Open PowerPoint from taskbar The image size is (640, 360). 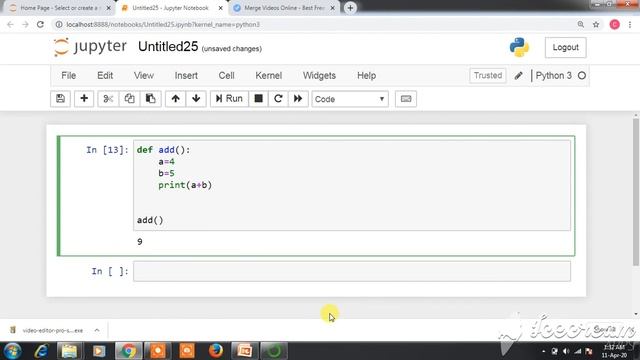(x=244, y=351)
